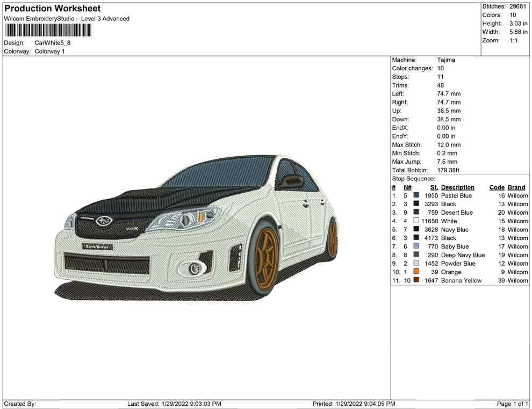The height and width of the screenshot is (409, 532).
Task: Click the Description column header
Action: point(458,187)
